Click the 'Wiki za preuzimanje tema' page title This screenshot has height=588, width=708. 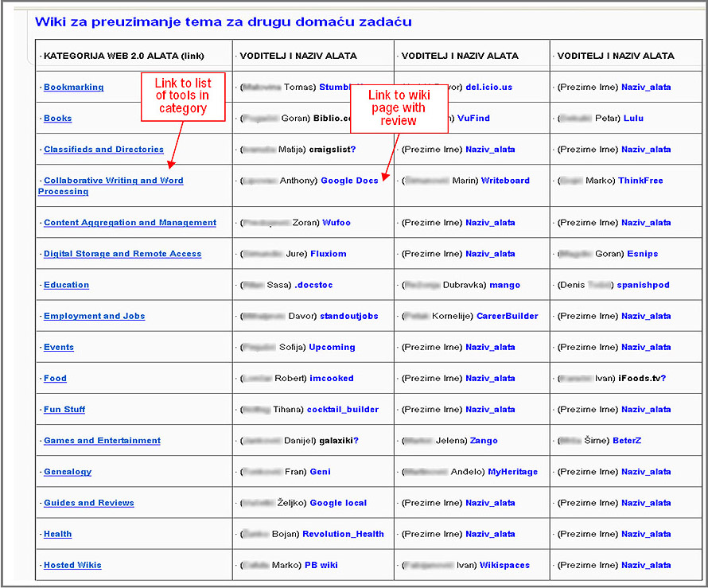pyautogui.click(x=223, y=22)
